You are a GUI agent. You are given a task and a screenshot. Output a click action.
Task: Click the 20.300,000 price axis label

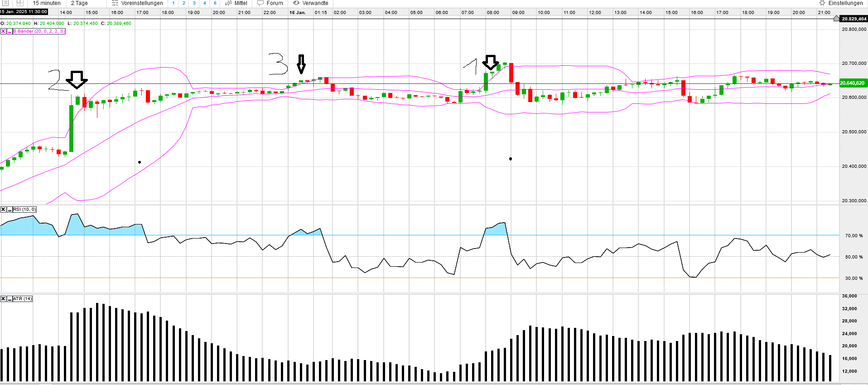coord(854,201)
